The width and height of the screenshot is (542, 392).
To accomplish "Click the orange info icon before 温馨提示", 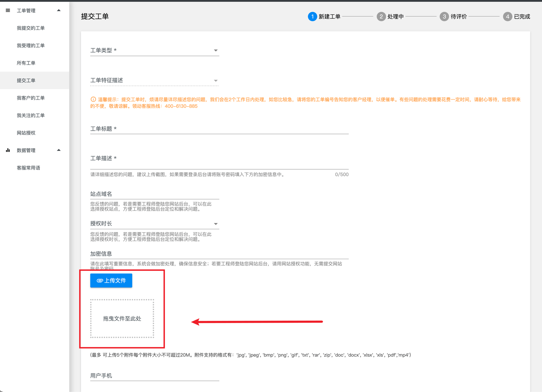I will (x=93, y=99).
